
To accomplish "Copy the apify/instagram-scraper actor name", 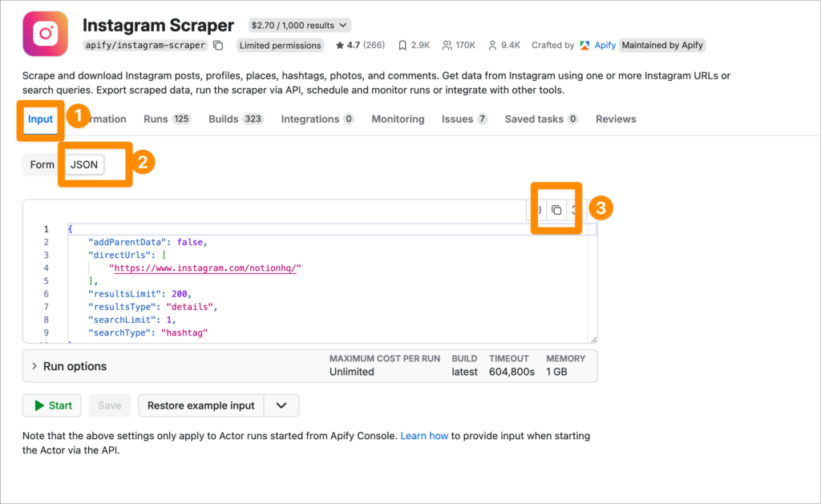I will point(218,46).
